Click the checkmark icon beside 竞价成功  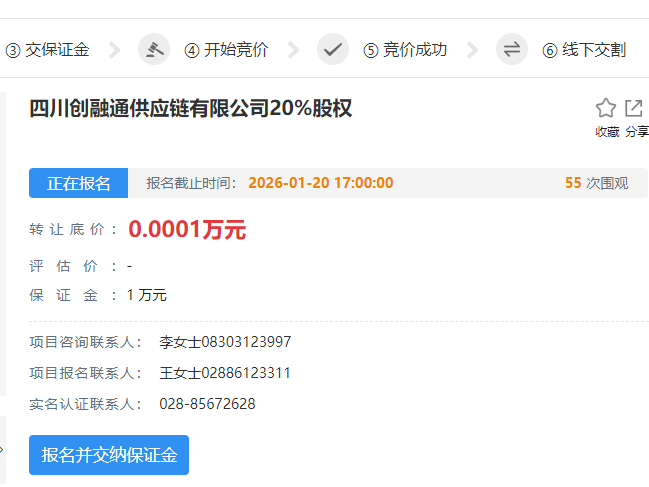tap(332, 49)
